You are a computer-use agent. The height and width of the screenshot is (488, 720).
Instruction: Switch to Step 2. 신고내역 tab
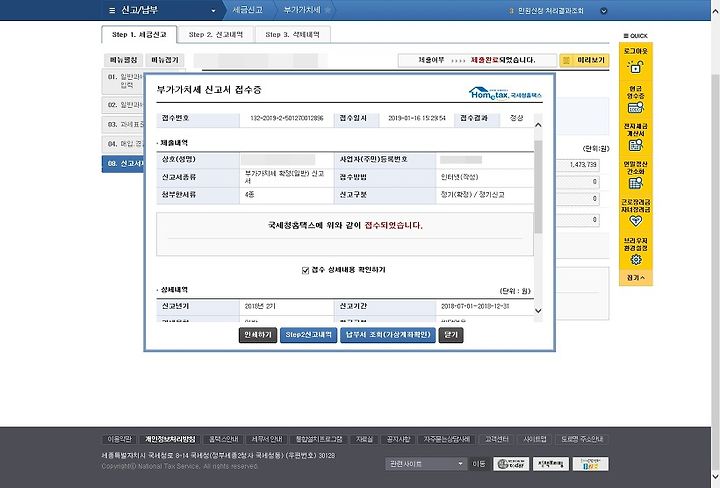point(215,34)
